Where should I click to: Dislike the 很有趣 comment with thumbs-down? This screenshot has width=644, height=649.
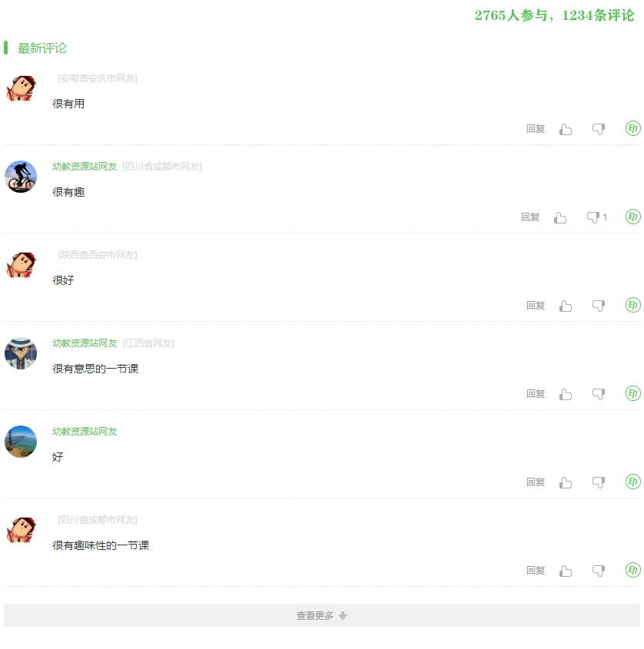(x=593, y=217)
